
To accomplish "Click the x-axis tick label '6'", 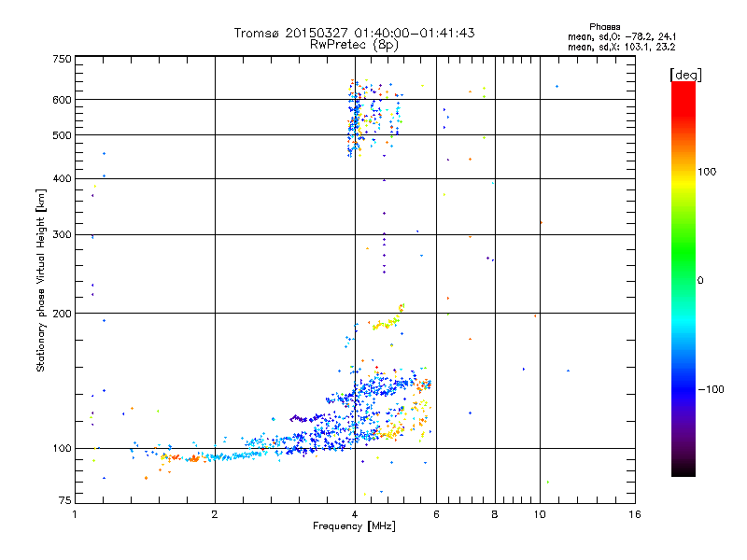I will 436,514.
